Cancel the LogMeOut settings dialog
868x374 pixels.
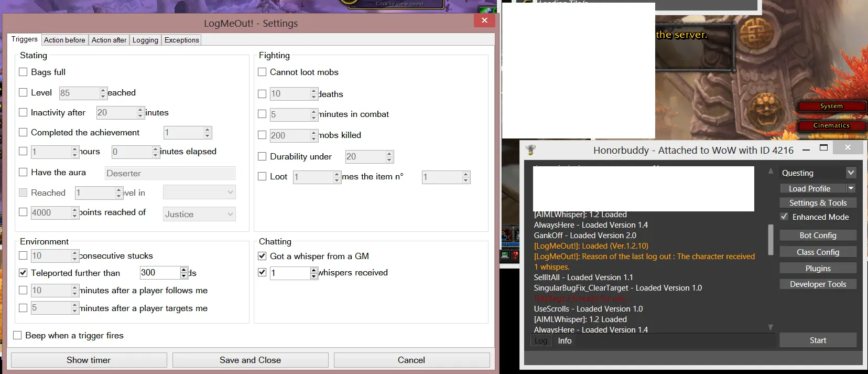tap(411, 360)
